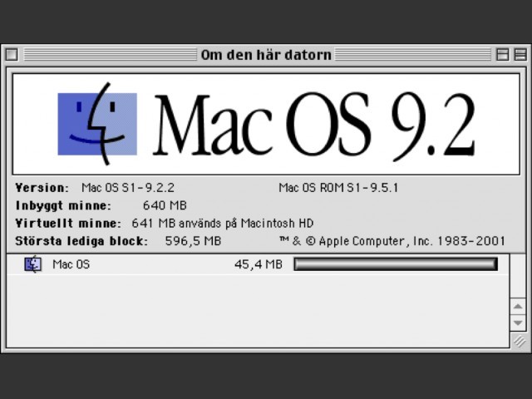This screenshot has width=532, height=399.
Task: Select the "Mac OS" row label
Action: coord(71,264)
